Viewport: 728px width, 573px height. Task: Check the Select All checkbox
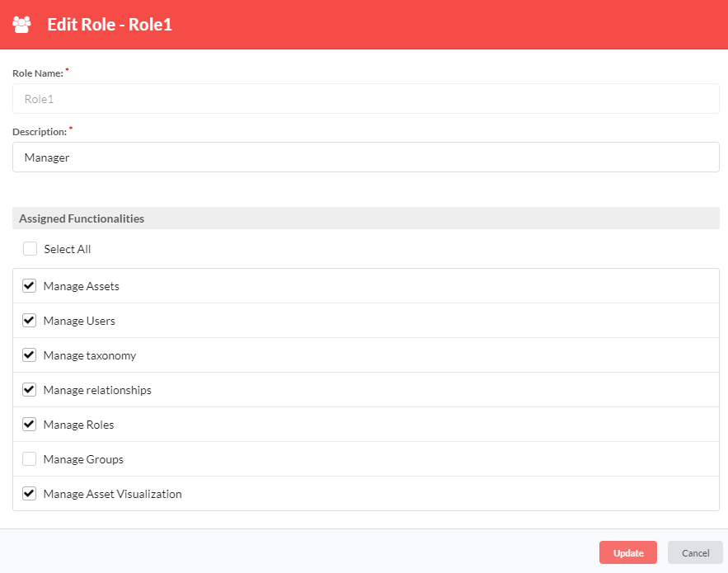tap(31, 249)
